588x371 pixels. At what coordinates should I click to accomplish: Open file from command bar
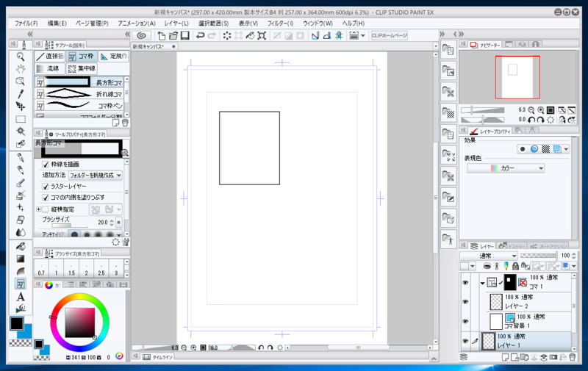tap(173, 35)
